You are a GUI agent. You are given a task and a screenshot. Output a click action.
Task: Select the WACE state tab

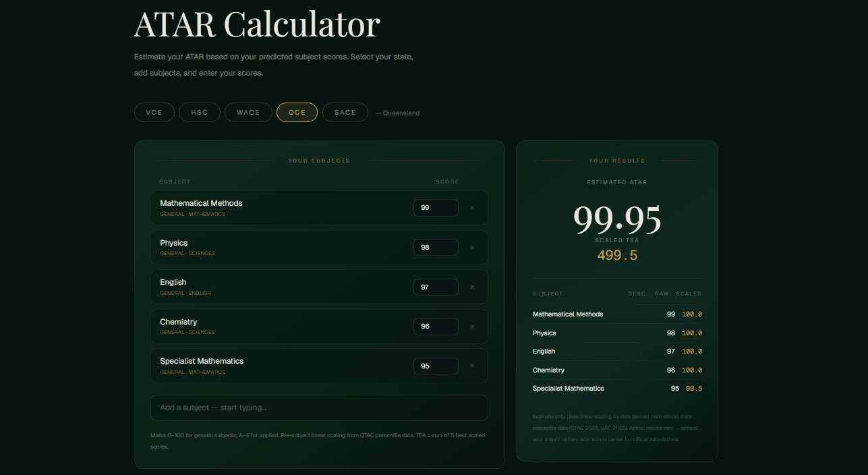point(248,113)
